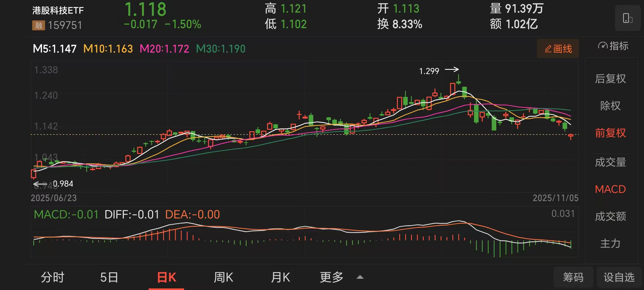Select 后复权 backward adjustment option
Screen dimensions: 644x290
[610, 79]
